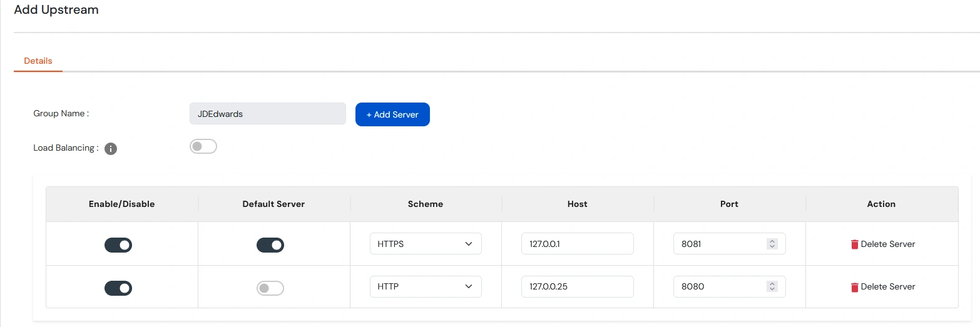The image size is (980, 327).
Task: Click the Group Name label
Action: (x=61, y=114)
